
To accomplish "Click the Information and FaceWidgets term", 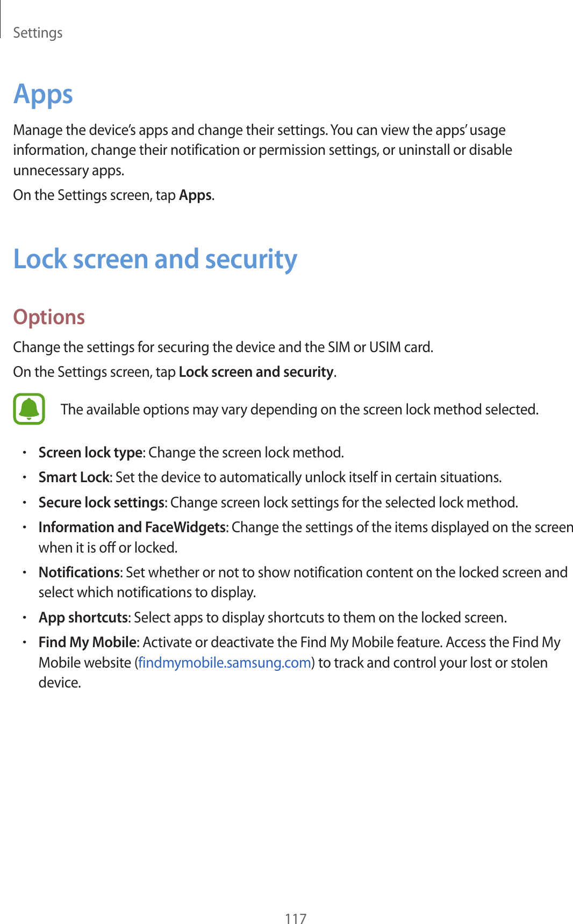I will tap(132, 527).
